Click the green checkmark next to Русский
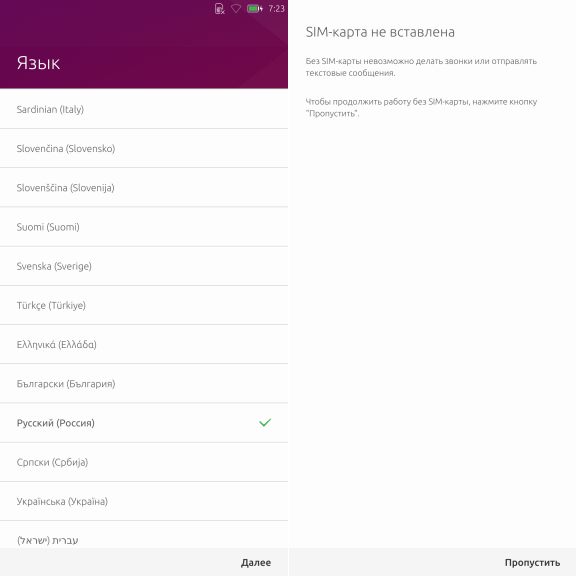The image size is (576, 576). (265, 422)
